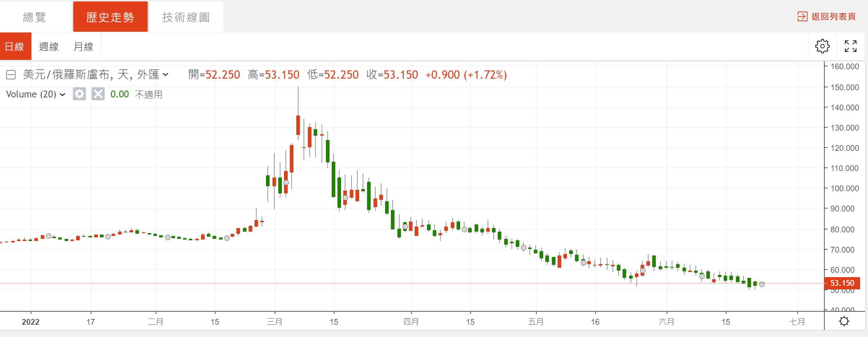Remove the Volume indicator
Viewport: 868px width, 337px height.
tap(98, 94)
